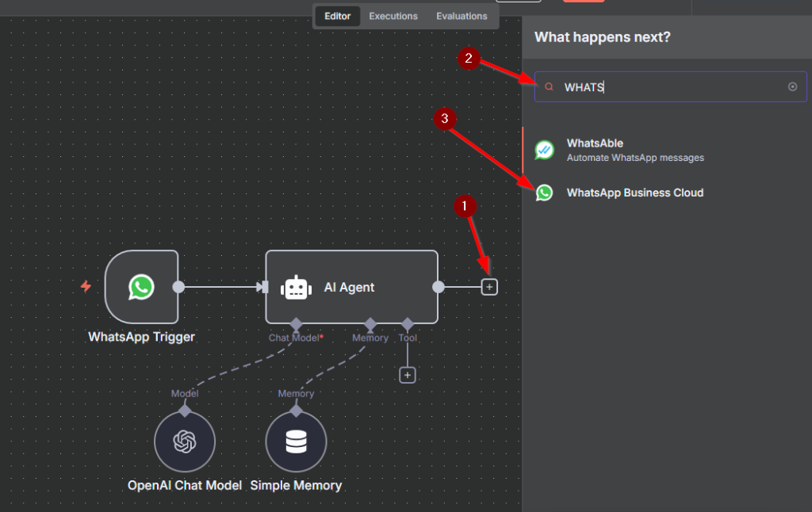
Task: Click the "What happens next?" panel heading
Action: pyautogui.click(x=603, y=37)
